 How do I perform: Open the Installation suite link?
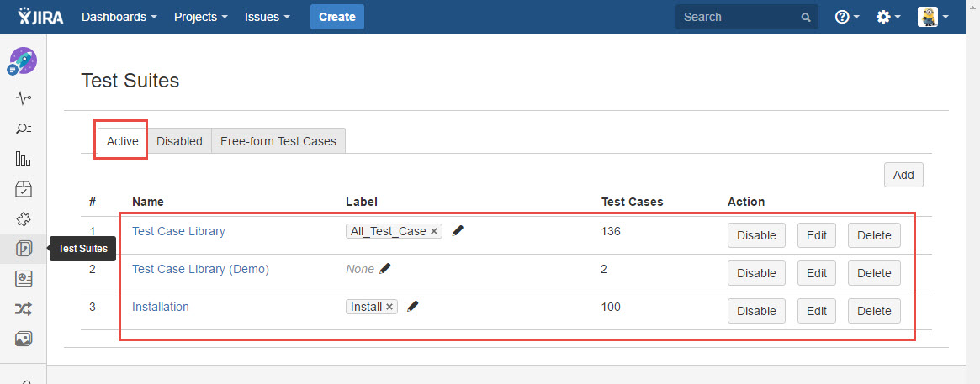coord(160,307)
